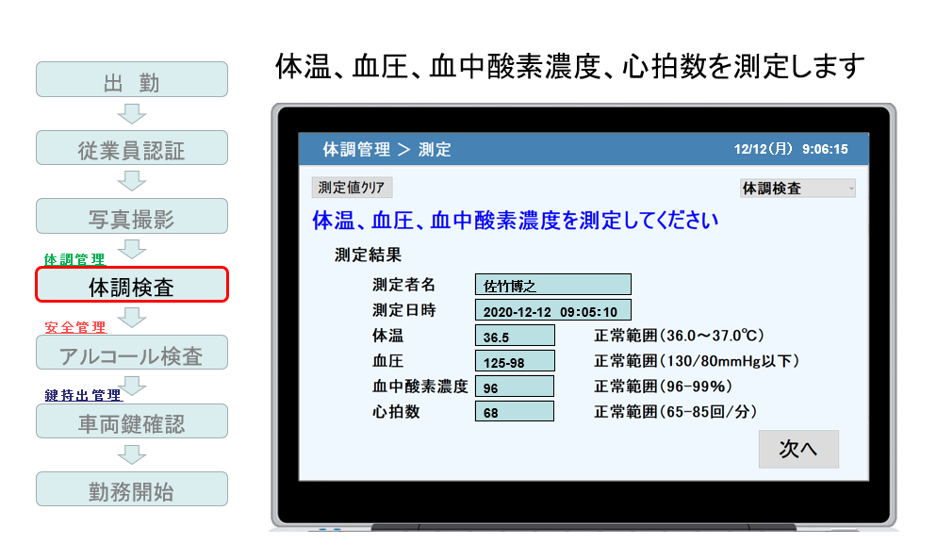Open the 体調検査 dropdown
The height and width of the screenshot is (560, 937).
click(x=797, y=189)
